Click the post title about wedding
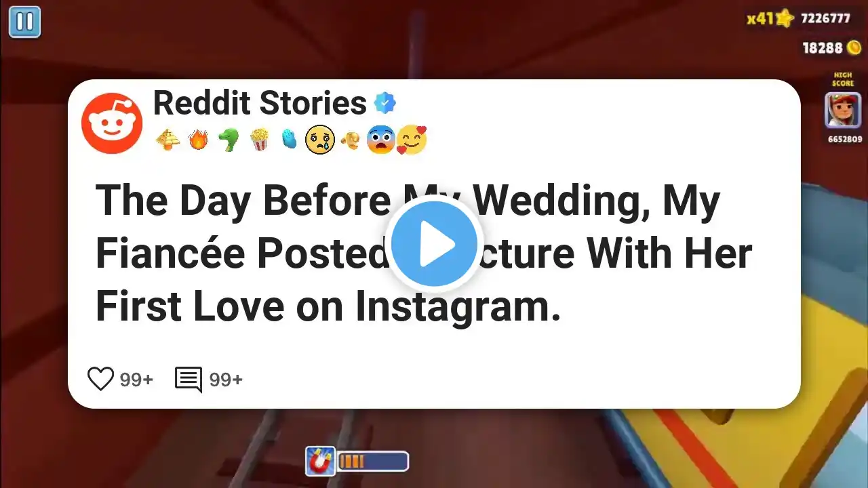 coord(424,253)
